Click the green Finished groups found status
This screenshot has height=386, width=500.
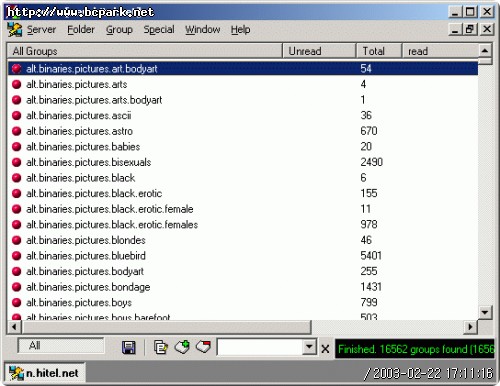click(x=415, y=349)
